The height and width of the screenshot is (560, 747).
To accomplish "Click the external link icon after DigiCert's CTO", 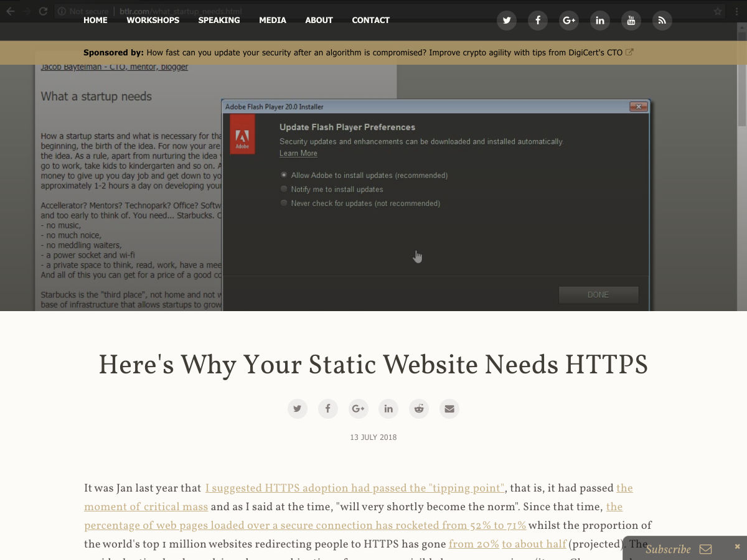I will click(x=629, y=52).
